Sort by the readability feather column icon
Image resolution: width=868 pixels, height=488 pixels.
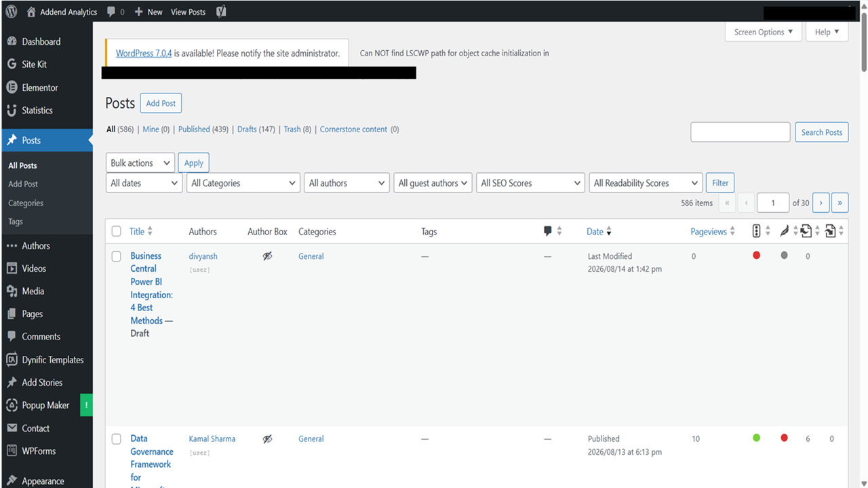(x=784, y=231)
